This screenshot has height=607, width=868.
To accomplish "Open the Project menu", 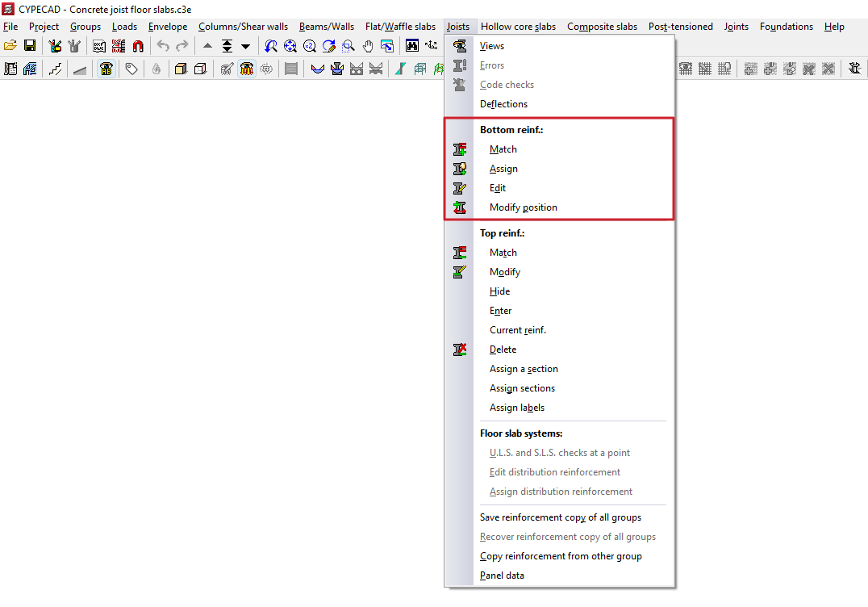I will pyautogui.click(x=44, y=27).
